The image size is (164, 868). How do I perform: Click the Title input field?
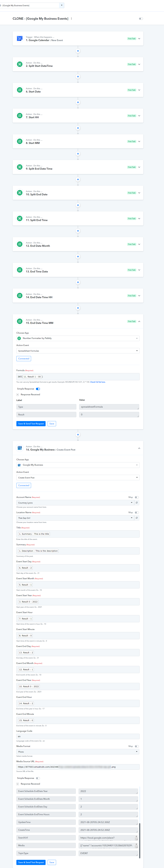click(78, 534)
